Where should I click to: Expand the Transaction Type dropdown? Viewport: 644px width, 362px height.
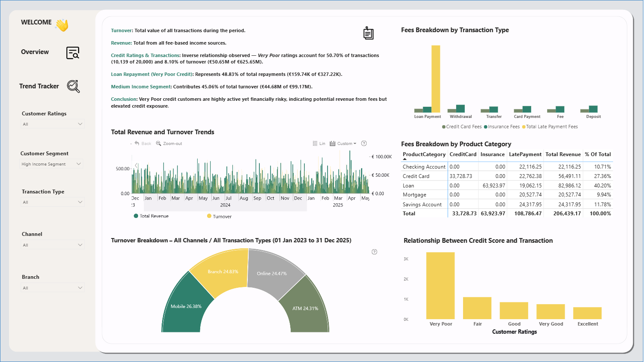[x=53, y=202]
